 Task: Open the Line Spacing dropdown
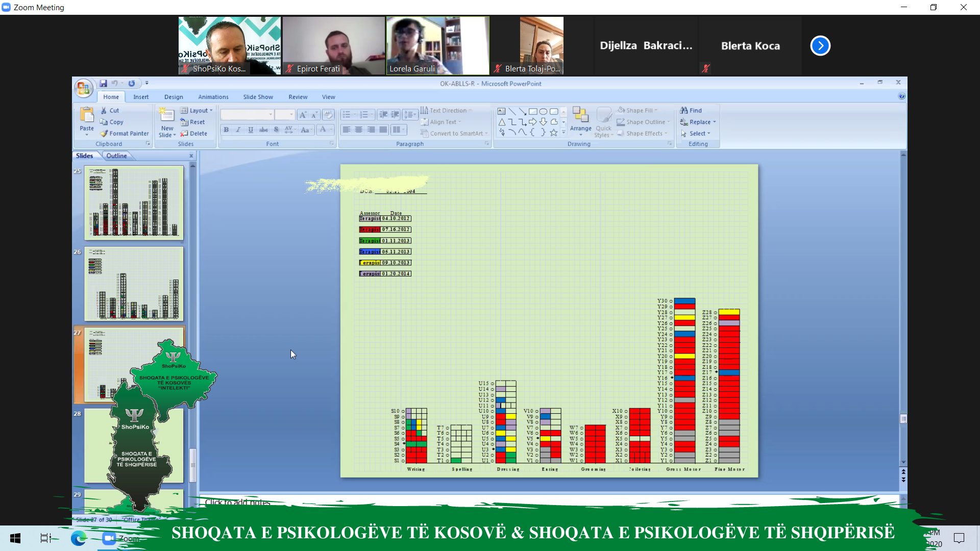pyautogui.click(x=410, y=115)
